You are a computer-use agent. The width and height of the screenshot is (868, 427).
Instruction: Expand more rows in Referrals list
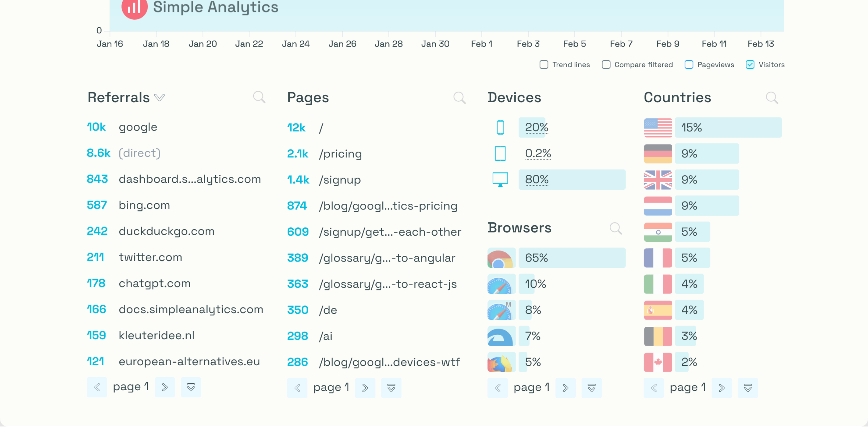coord(191,387)
